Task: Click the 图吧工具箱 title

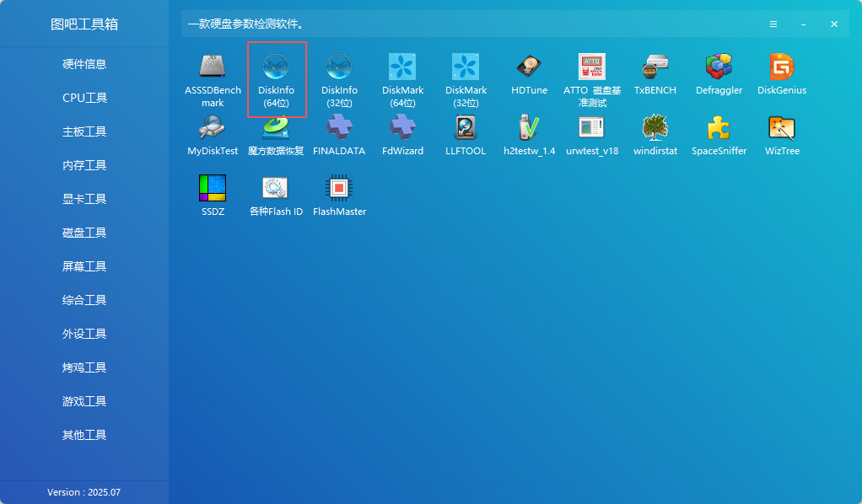Action: pyautogui.click(x=84, y=24)
